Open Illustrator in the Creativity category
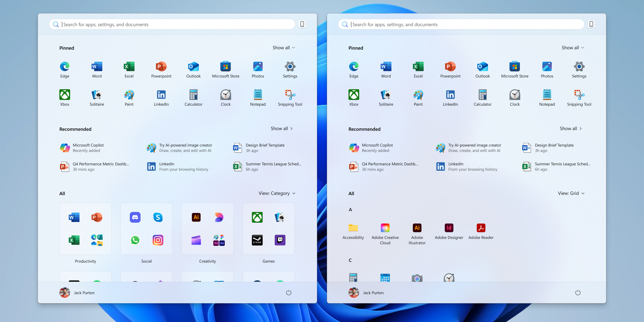 coord(196,217)
